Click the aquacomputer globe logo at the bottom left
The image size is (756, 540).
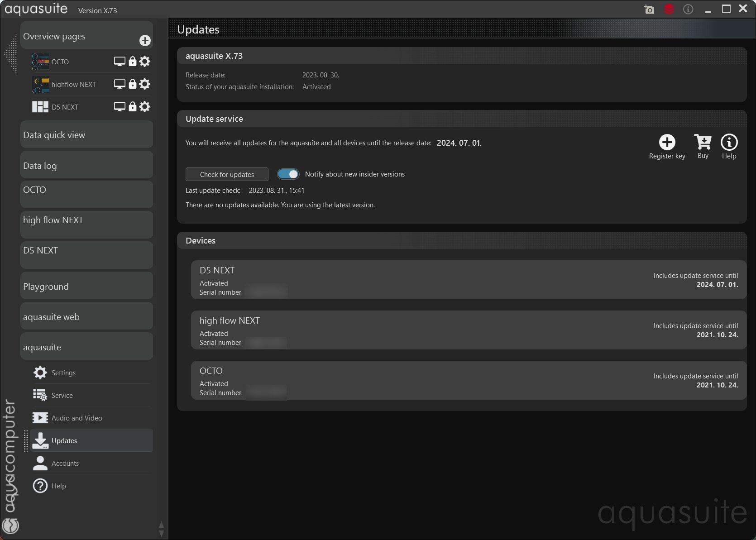click(x=10, y=526)
